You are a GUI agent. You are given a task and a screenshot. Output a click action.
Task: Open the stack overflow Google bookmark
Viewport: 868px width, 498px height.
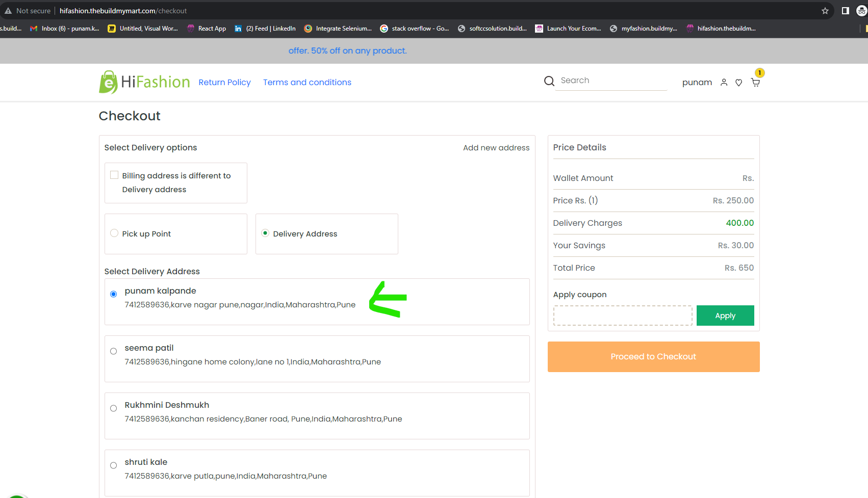(414, 29)
